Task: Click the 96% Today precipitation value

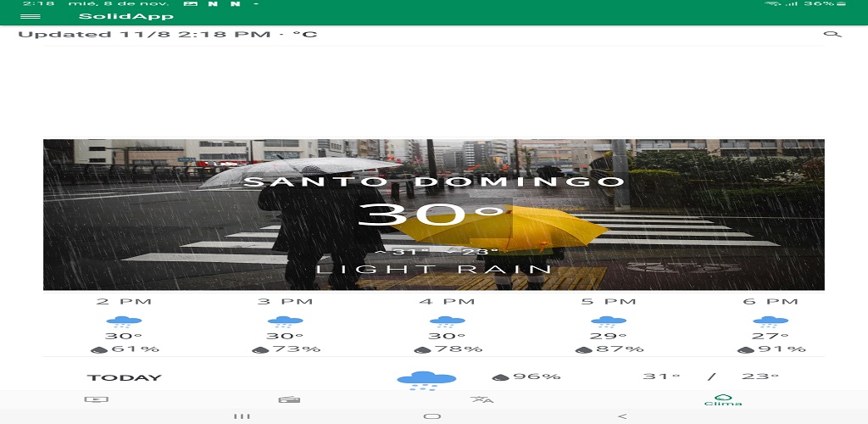Action: [537, 377]
